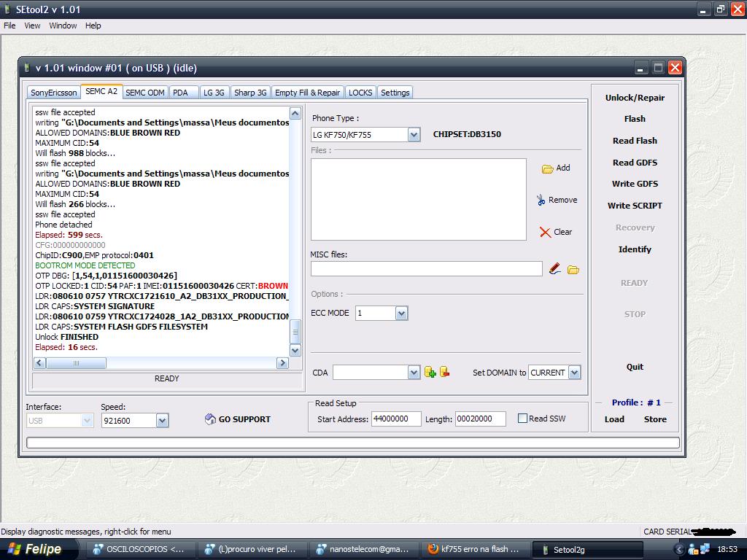Click the MISC files input field

[426, 269]
